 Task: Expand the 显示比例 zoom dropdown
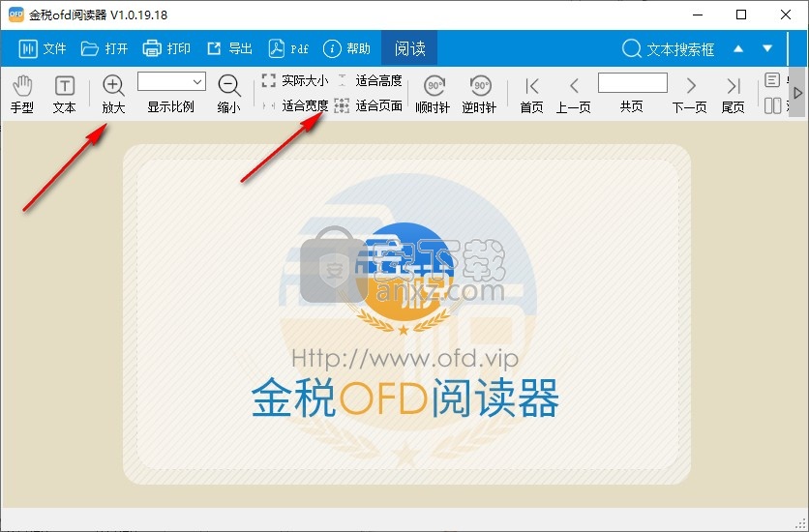(x=197, y=81)
